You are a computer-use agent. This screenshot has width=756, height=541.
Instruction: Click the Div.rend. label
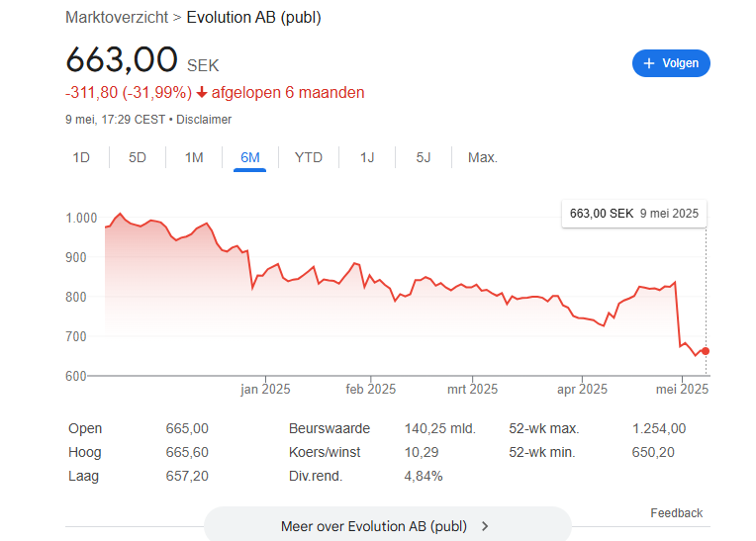point(316,476)
